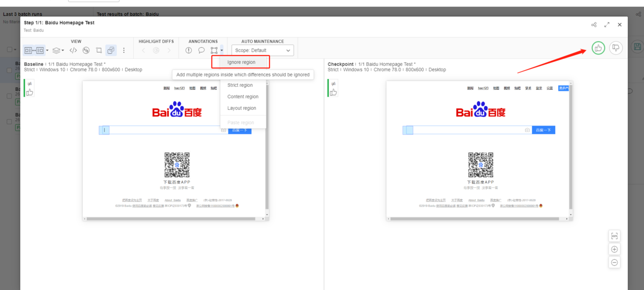Click the center highlight diffs icon
Viewport: 644px width, 290px height.
[156, 50]
